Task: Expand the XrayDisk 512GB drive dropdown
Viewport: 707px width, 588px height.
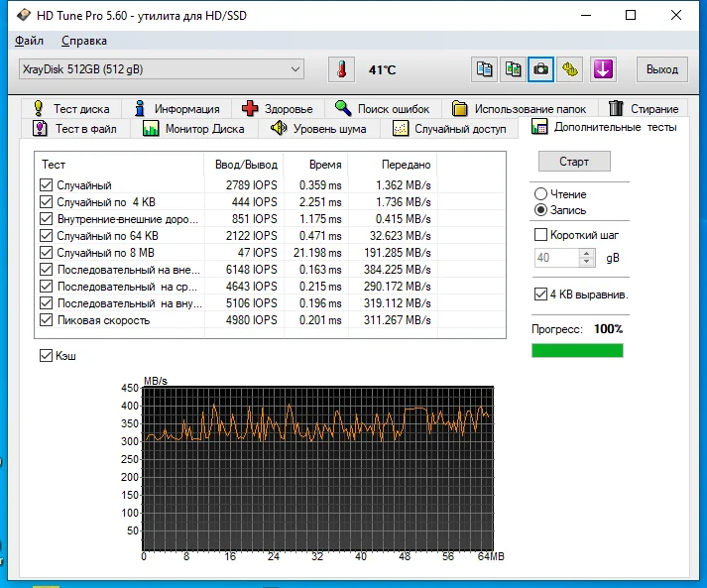Action: [x=162, y=69]
